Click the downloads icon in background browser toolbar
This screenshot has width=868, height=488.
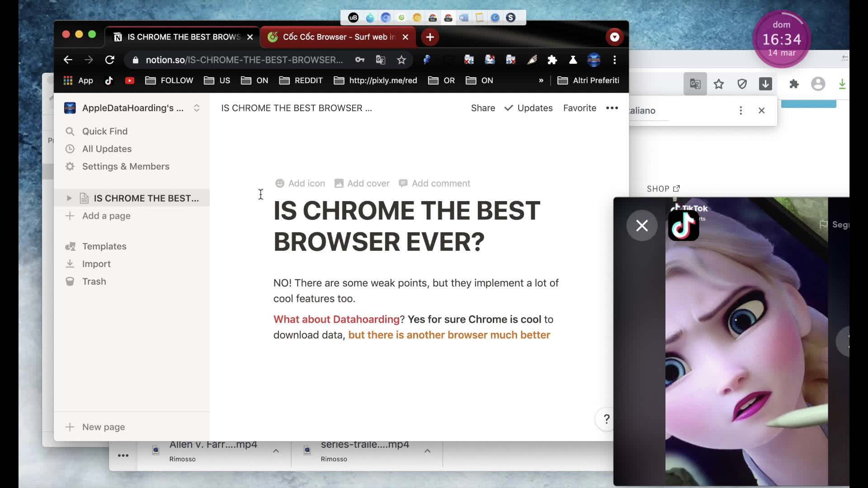tap(765, 84)
